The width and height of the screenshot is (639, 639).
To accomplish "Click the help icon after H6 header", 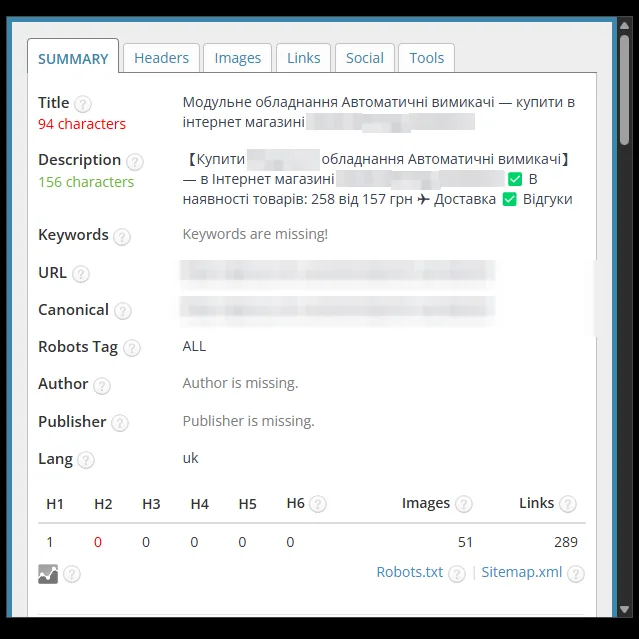I will 318,504.
